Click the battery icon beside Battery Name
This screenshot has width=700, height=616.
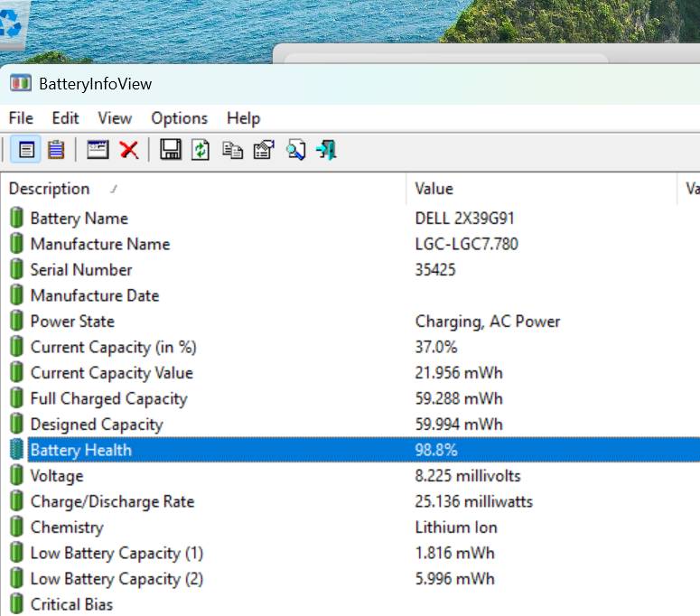pyautogui.click(x=16, y=218)
